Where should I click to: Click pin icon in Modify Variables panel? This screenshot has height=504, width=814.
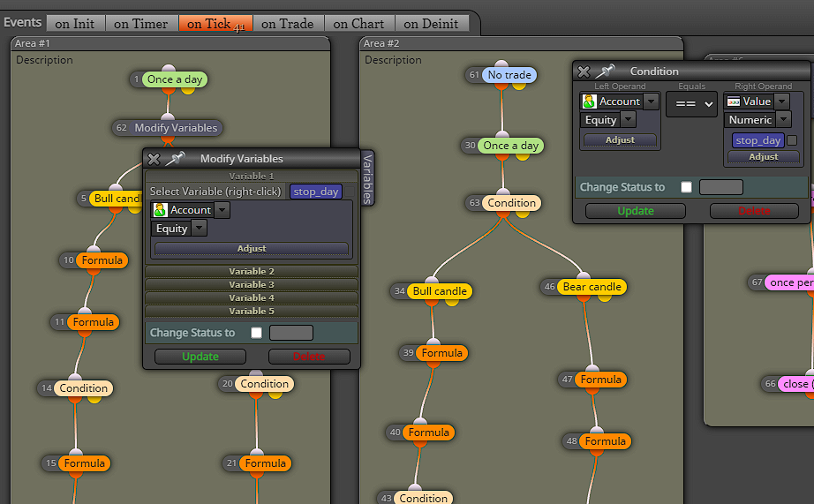[176, 158]
